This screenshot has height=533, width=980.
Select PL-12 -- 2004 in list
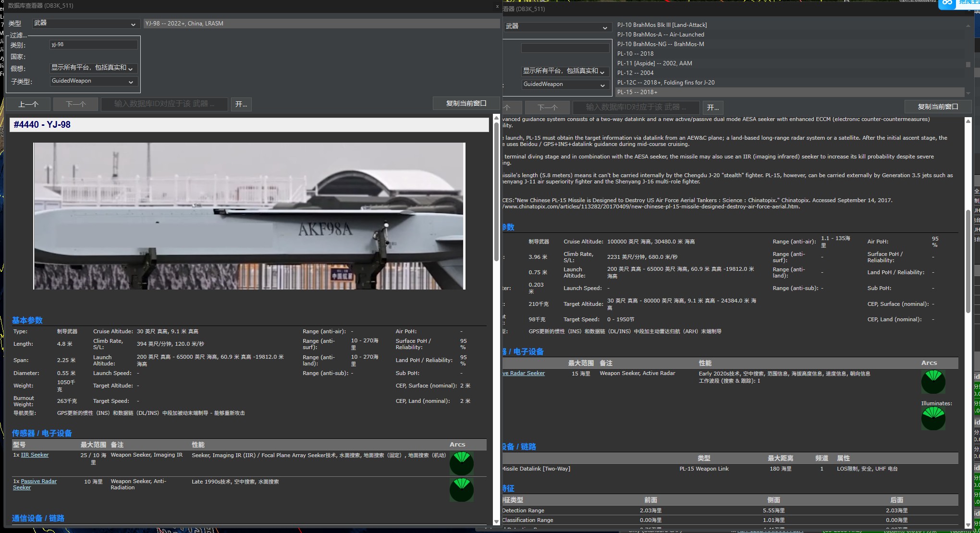(635, 73)
